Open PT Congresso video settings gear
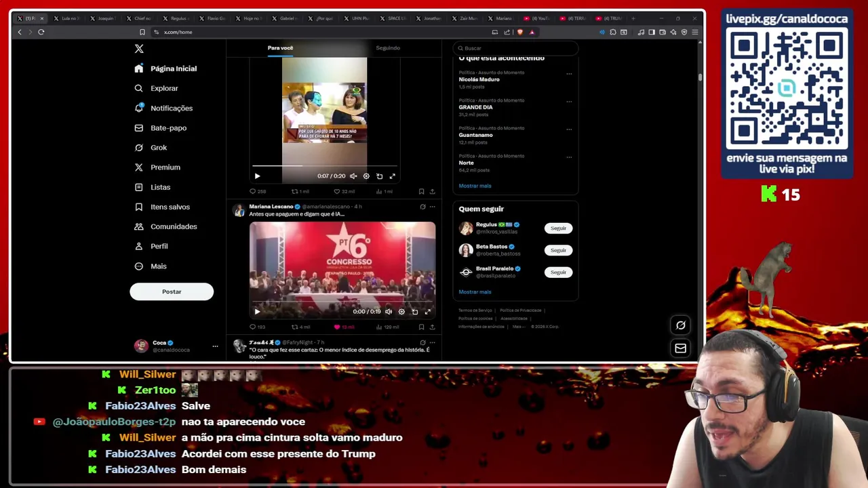The image size is (868, 488). [401, 312]
